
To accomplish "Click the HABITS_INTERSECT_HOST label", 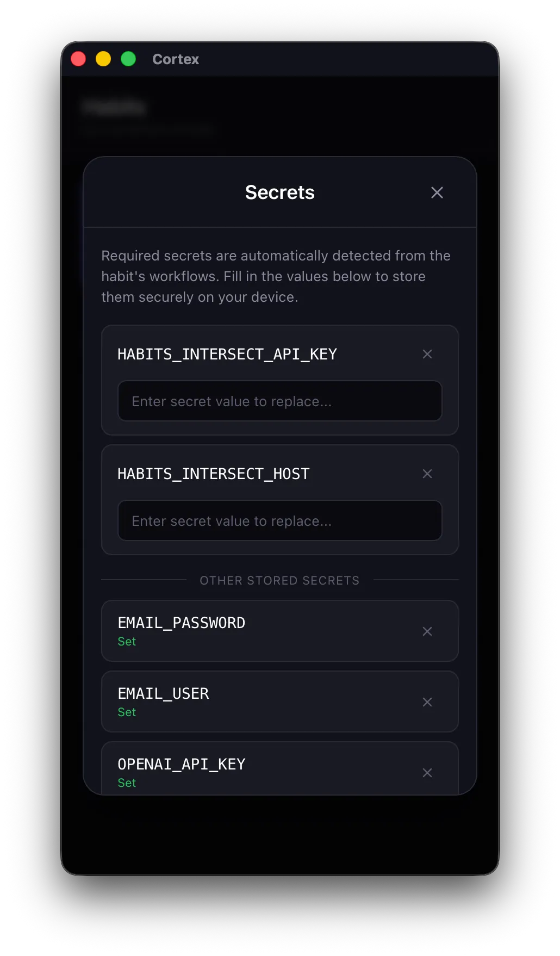I will click(x=214, y=474).
